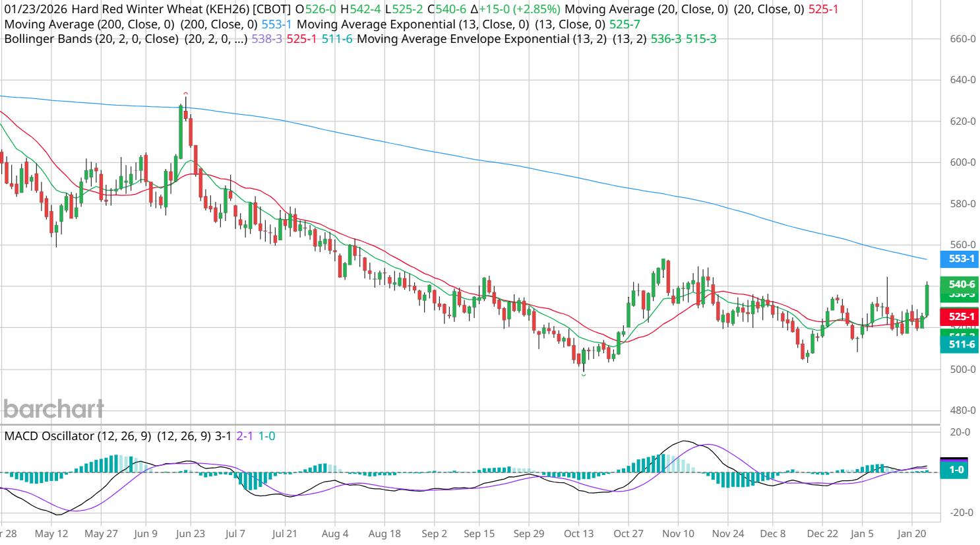
Task: Click the Moving Average Exponential (13, Close, 0) label
Action: pyautogui.click(x=412, y=24)
